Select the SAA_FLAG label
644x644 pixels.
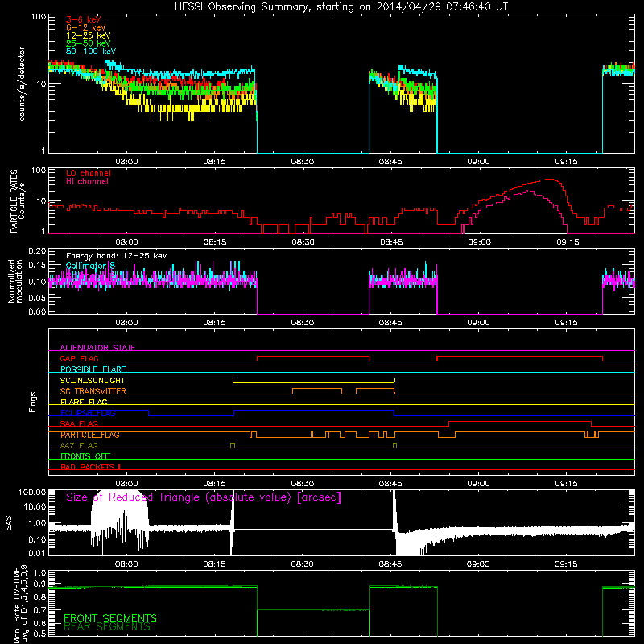tap(79, 423)
